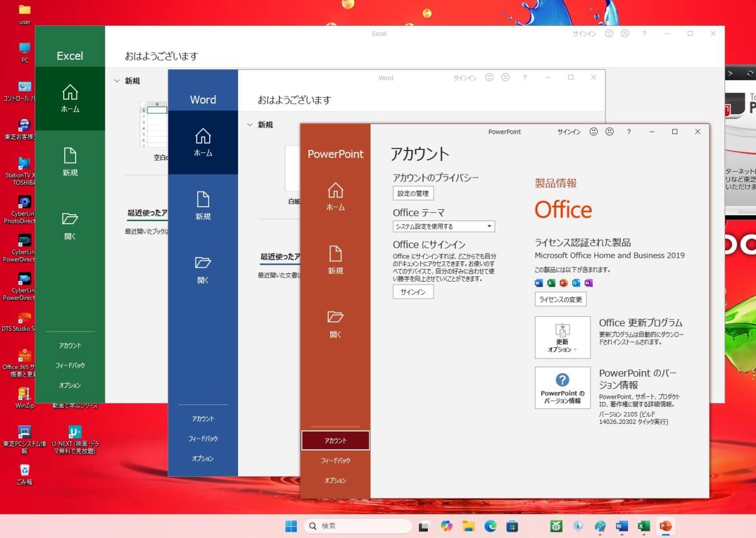The height and width of the screenshot is (538, 756).
Task: Open Word help question mark
Action: point(525,77)
